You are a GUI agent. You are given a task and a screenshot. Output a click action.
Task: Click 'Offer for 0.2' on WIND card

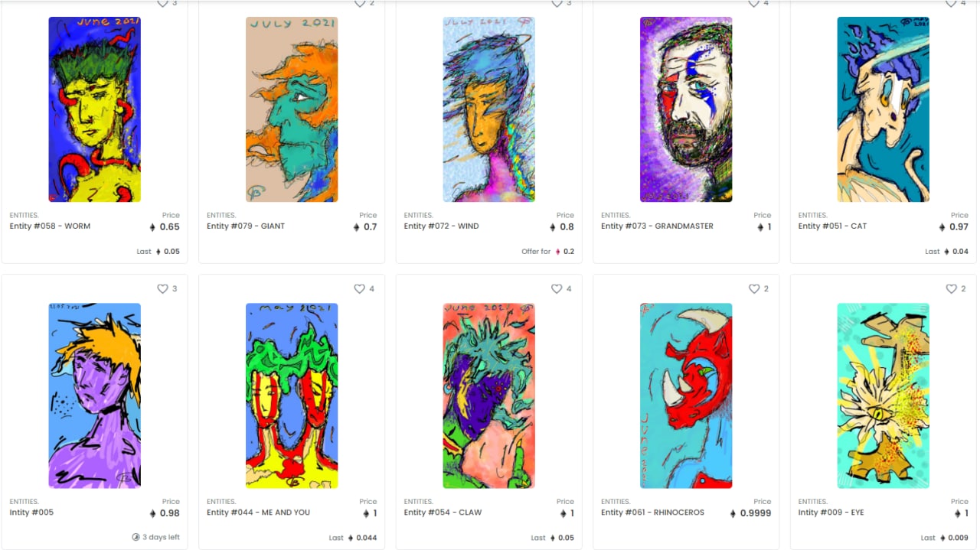tap(547, 251)
